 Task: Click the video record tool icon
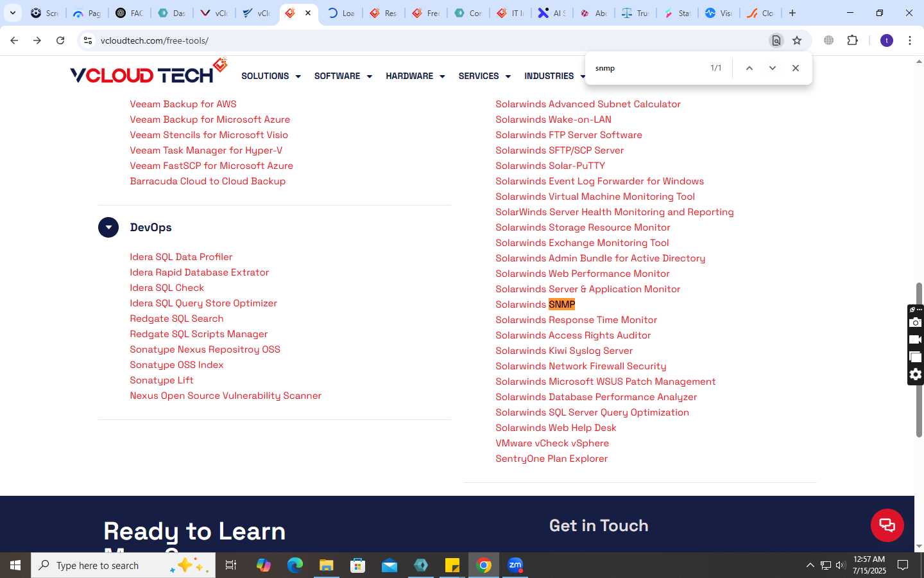(x=916, y=340)
